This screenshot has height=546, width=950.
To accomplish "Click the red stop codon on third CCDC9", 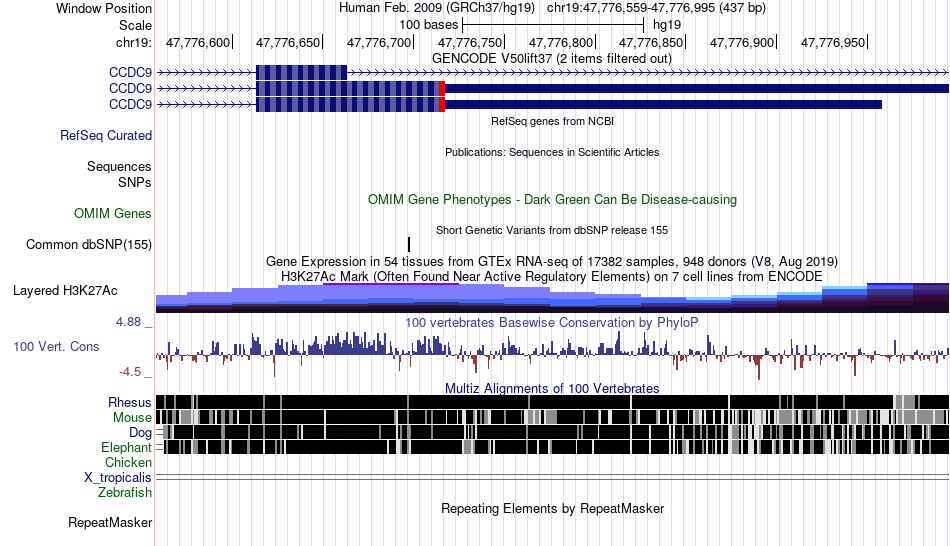I will (442, 104).
